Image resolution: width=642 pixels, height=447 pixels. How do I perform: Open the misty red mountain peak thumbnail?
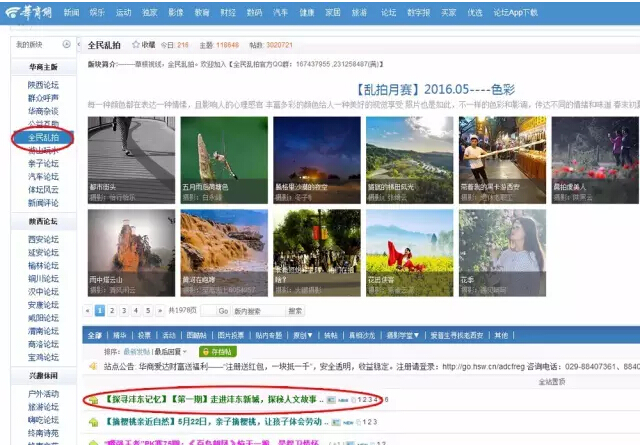click(131, 253)
